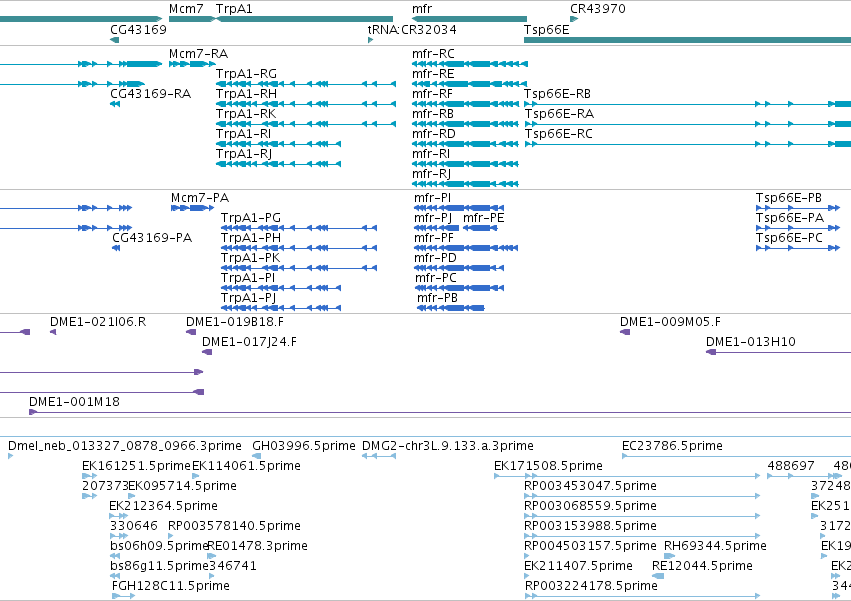Select the DME1-013H10 clone arrowhead glyph
Viewport: 851px width, 601px height.
pos(710,352)
